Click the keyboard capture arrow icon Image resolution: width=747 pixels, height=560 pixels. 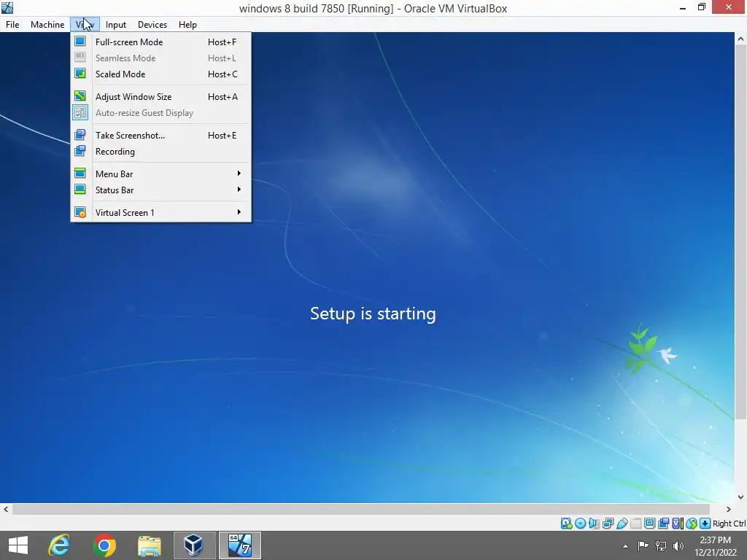pyautogui.click(x=705, y=524)
